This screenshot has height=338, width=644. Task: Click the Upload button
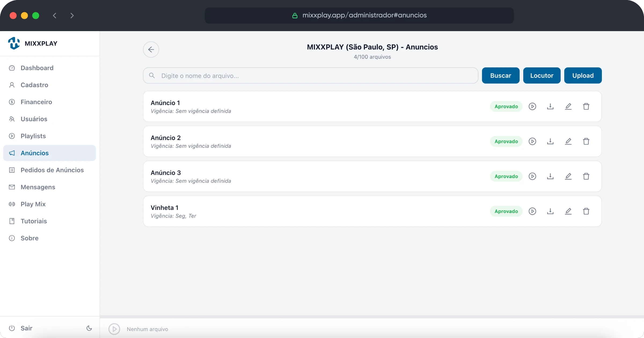point(583,76)
